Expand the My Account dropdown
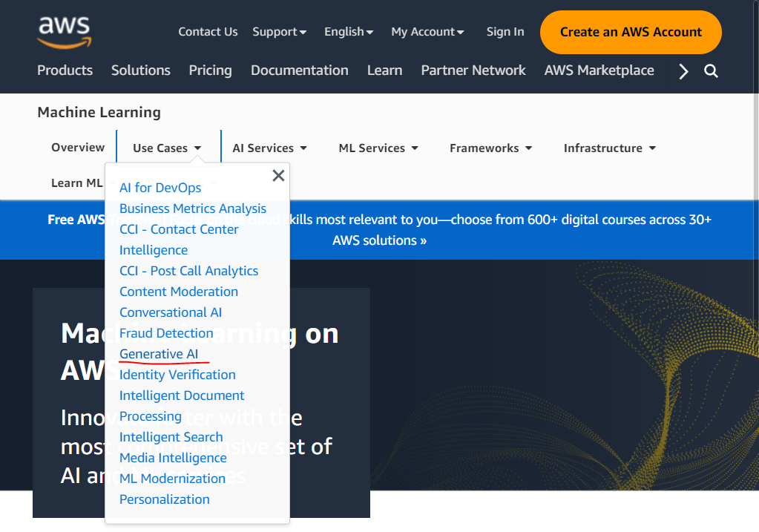Screen dimensions: 759x532 click(427, 32)
